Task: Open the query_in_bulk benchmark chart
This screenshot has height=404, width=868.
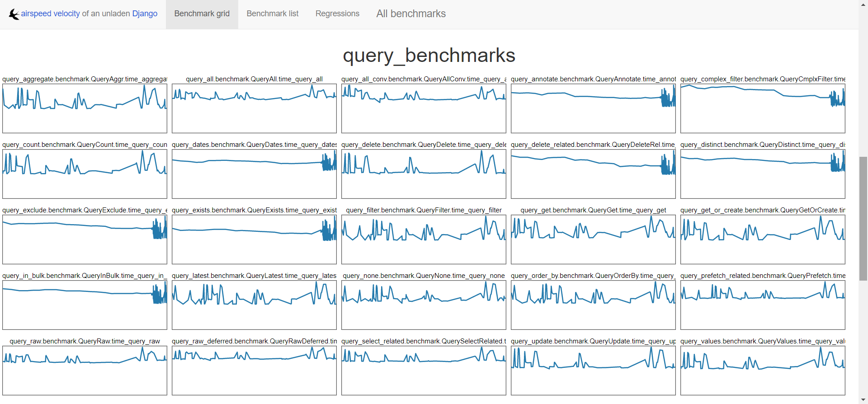Action: (x=85, y=305)
